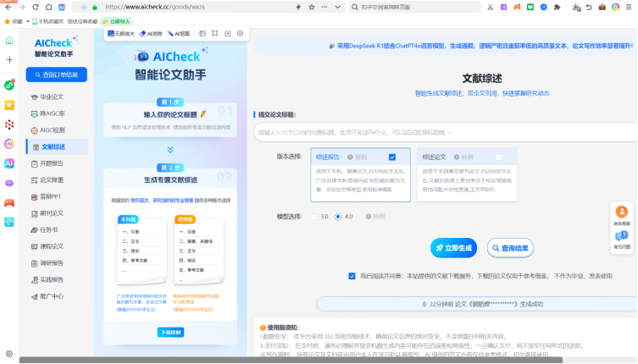The image size is (638, 364).
Task: Click the undo closed-tab arrow icon
Action: pos(589,7)
